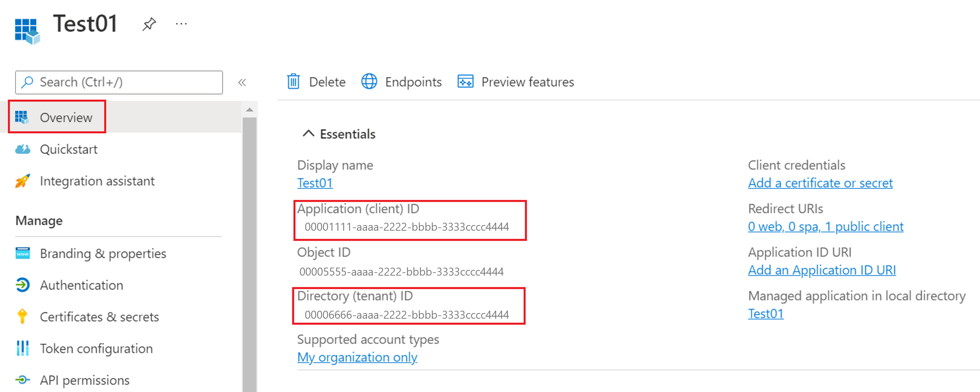Click the Essentials heading text
Screen dimensions: 980x392
click(x=347, y=134)
